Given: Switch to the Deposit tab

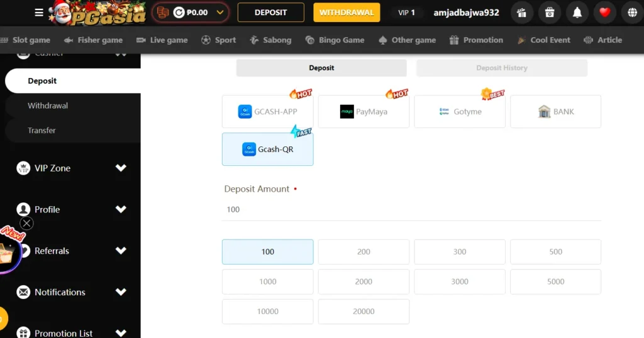Looking at the screenshot, I should tap(321, 68).
